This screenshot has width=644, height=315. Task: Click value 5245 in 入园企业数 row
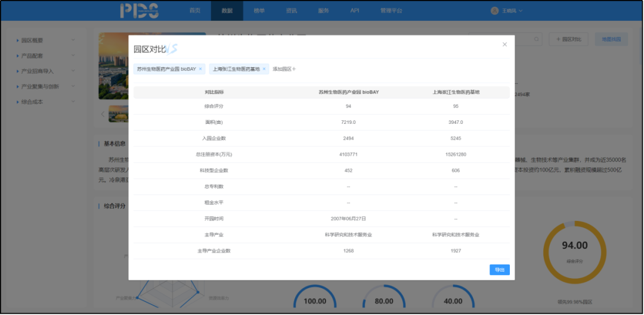click(x=456, y=138)
